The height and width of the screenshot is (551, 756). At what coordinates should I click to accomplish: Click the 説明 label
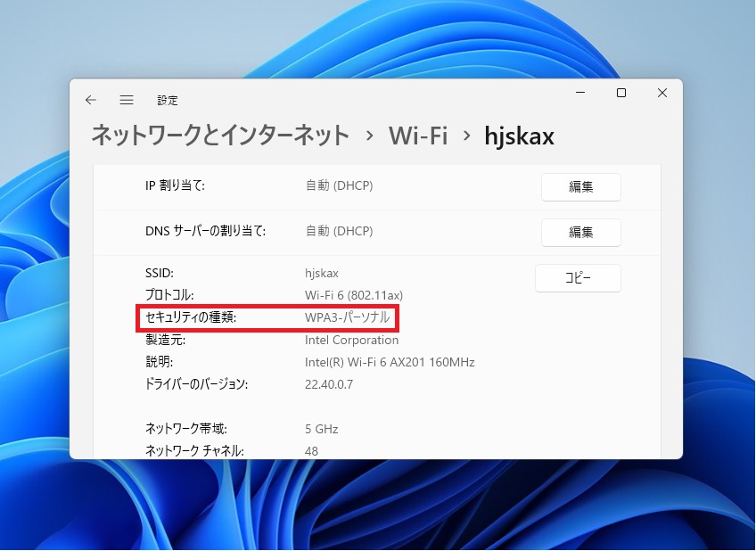(x=159, y=362)
